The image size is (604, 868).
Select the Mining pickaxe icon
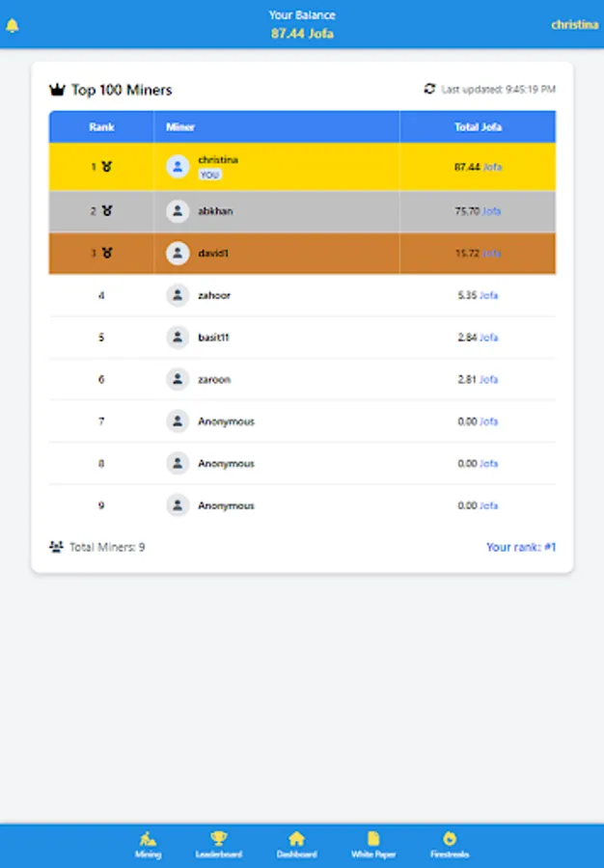149,838
